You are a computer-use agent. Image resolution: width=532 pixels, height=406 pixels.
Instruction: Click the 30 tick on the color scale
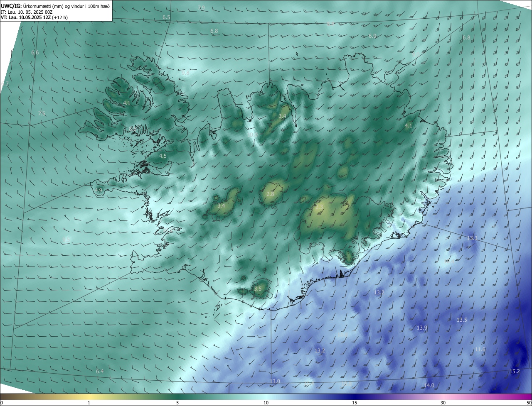(443, 403)
